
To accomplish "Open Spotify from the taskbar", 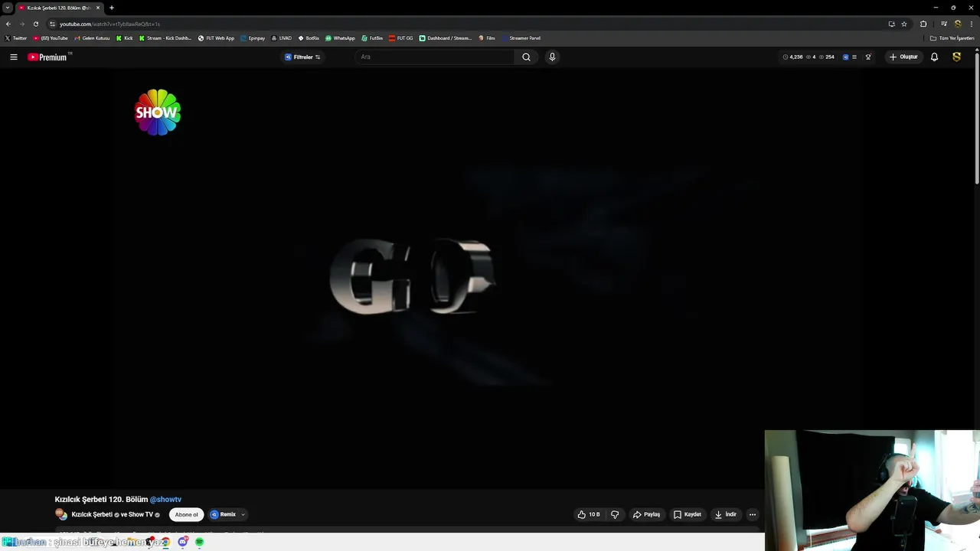I will point(199,542).
